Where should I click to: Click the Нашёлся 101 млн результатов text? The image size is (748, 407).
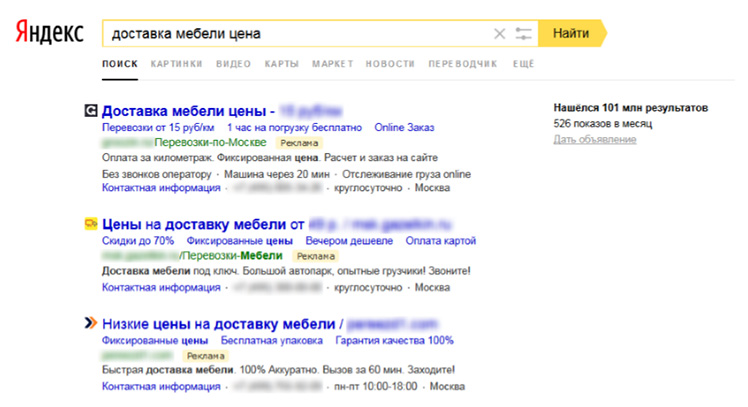click(x=631, y=108)
